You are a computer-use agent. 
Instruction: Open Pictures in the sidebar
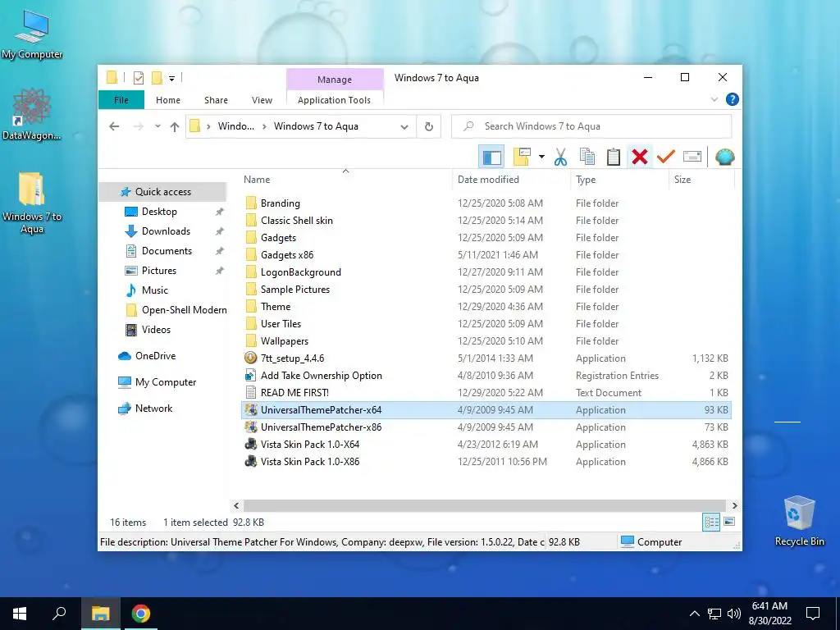coord(158,271)
